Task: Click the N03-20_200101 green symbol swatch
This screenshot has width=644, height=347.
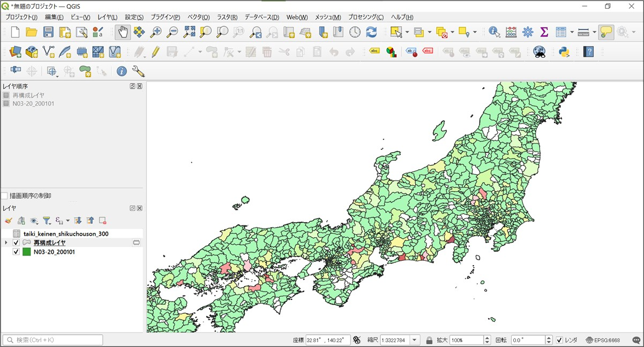Action: tap(26, 252)
